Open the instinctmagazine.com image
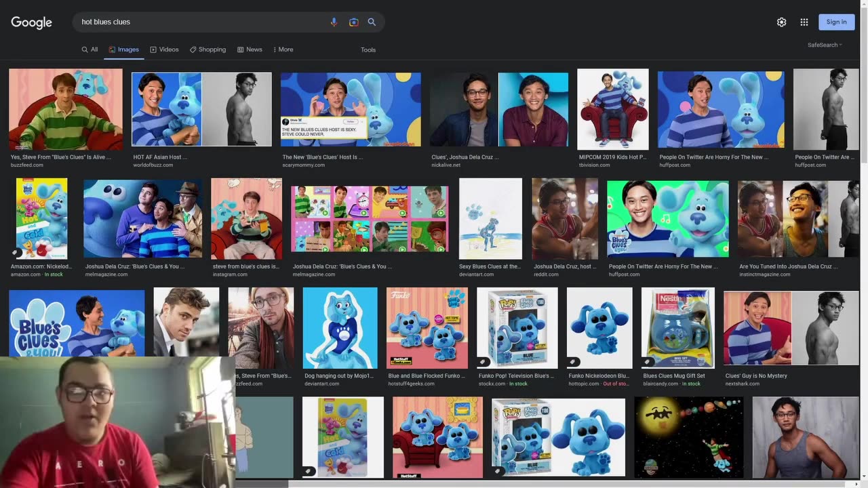868x488 pixels. coord(798,218)
